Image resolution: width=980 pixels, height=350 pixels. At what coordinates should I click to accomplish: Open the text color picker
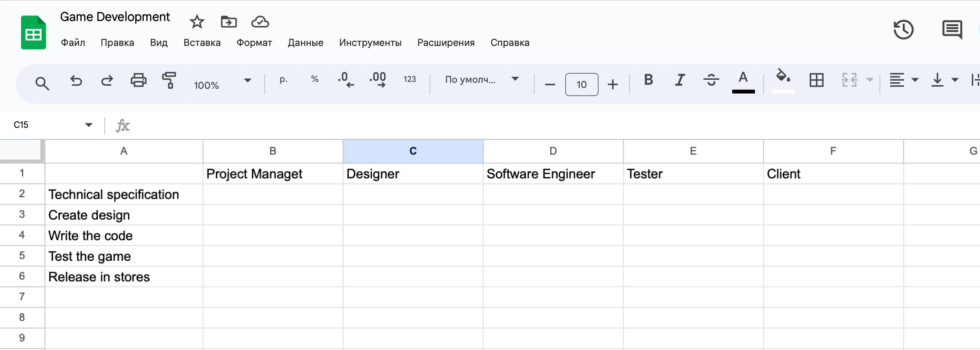743,81
